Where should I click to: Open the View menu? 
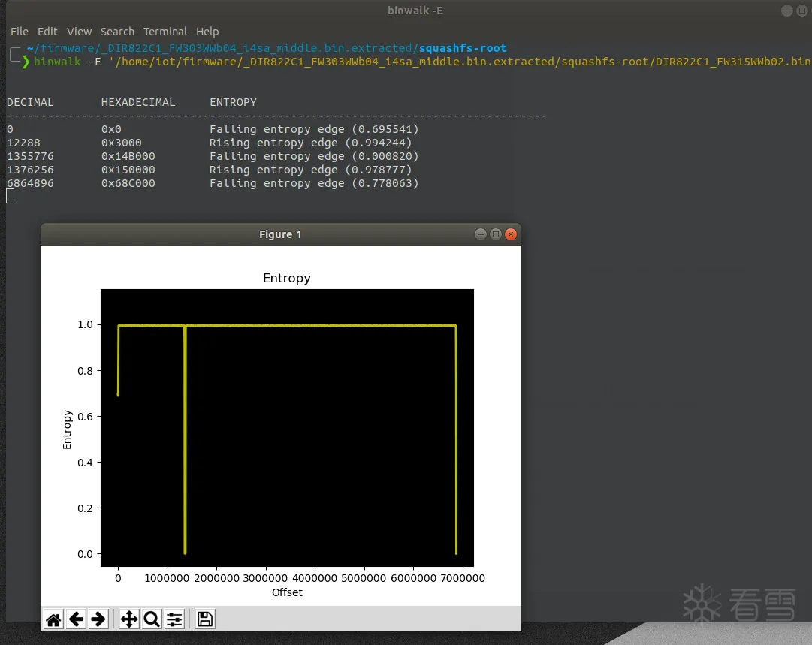coord(79,32)
